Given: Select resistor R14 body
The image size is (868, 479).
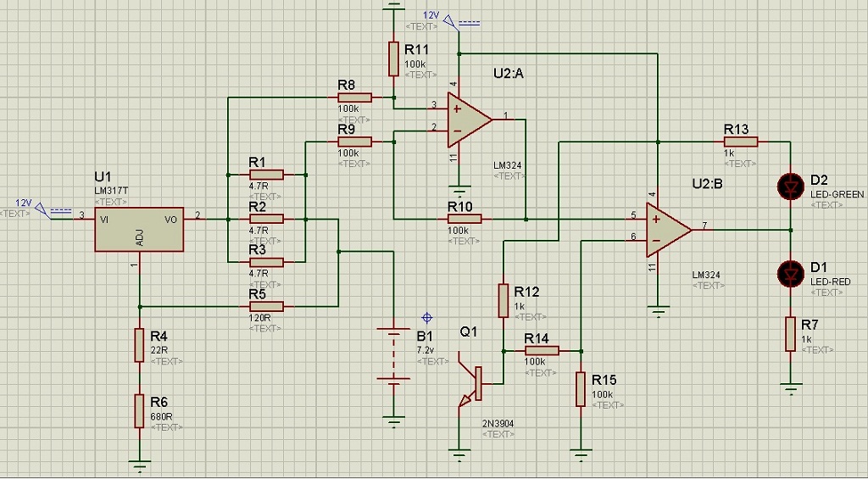Looking at the screenshot, I should [x=542, y=350].
